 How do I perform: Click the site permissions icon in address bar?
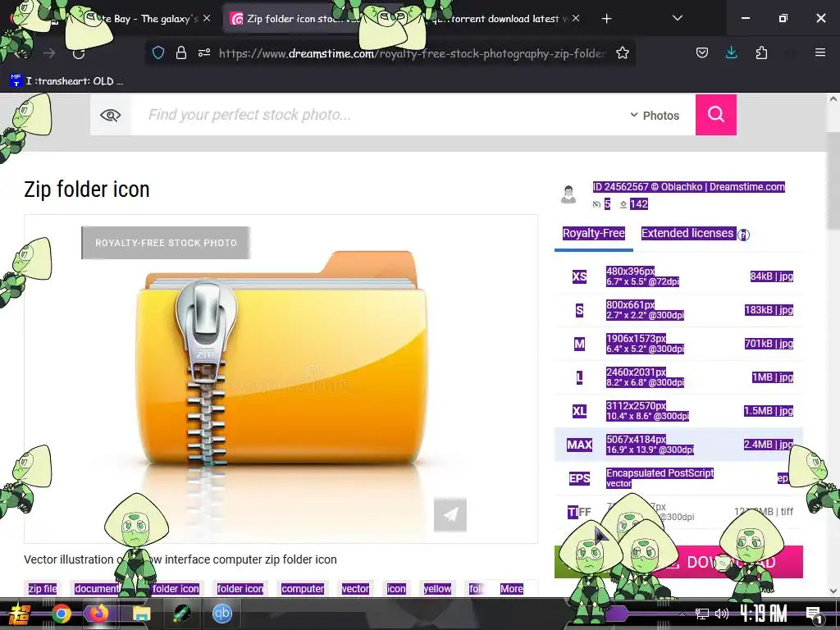[204, 53]
